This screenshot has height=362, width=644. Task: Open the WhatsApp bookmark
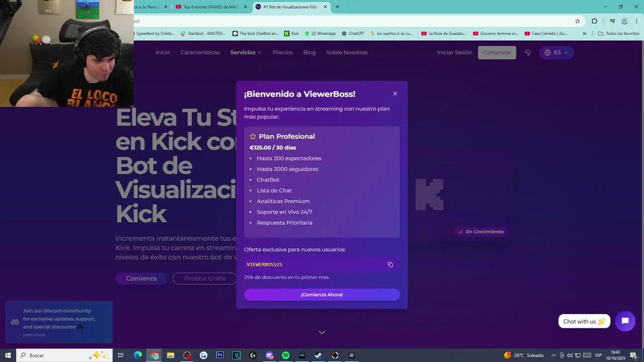[320, 34]
